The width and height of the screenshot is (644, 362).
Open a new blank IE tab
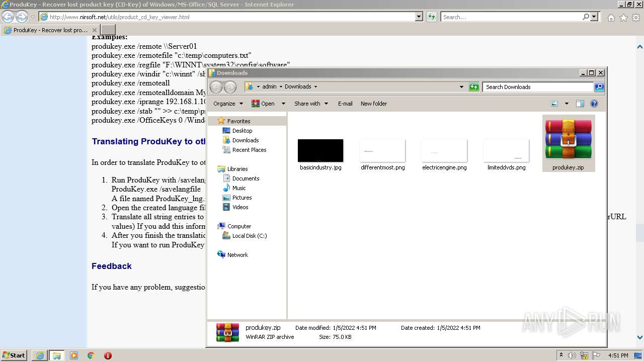click(108, 30)
